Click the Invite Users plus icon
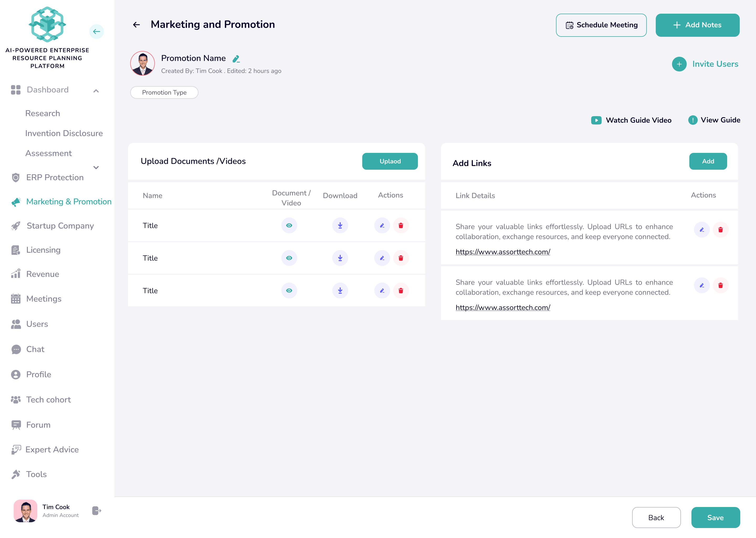Image resolution: width=756 pixels, height=538 pixels. click(x=679, y=64)
